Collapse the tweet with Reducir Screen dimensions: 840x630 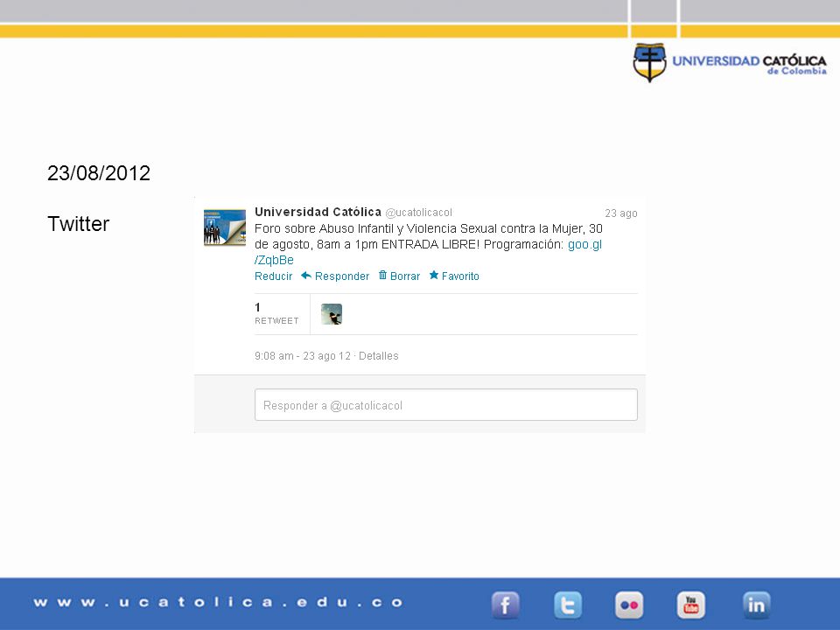pos(273,276)
